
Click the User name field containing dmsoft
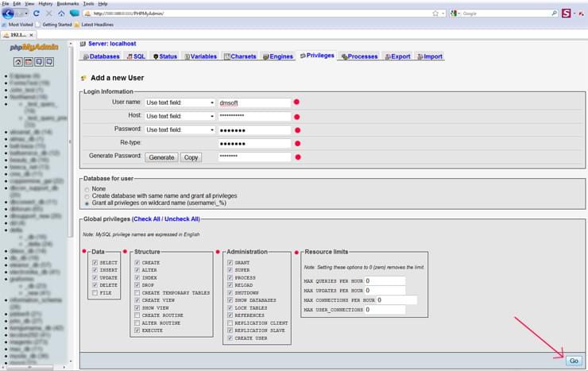point(254,102)
